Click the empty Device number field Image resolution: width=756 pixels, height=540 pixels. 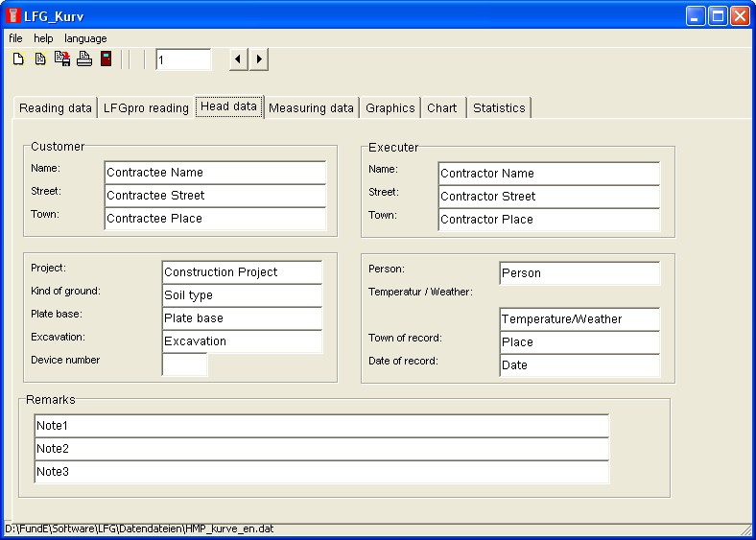pos(184,364)
